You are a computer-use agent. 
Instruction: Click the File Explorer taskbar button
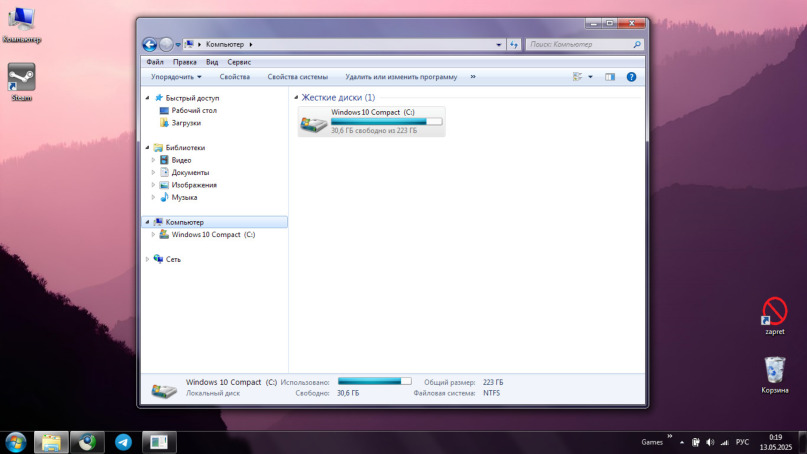[x=51, y=442]
